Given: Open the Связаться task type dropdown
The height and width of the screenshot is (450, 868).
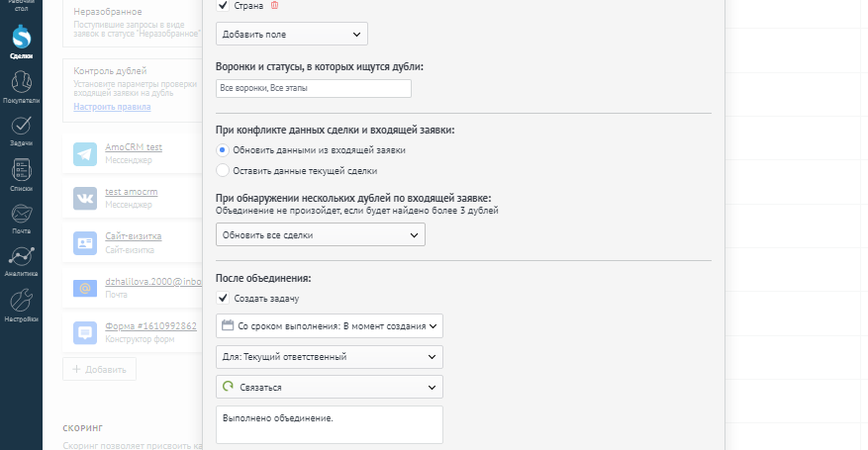Looking at the screenshot, I should pos(329,388).
